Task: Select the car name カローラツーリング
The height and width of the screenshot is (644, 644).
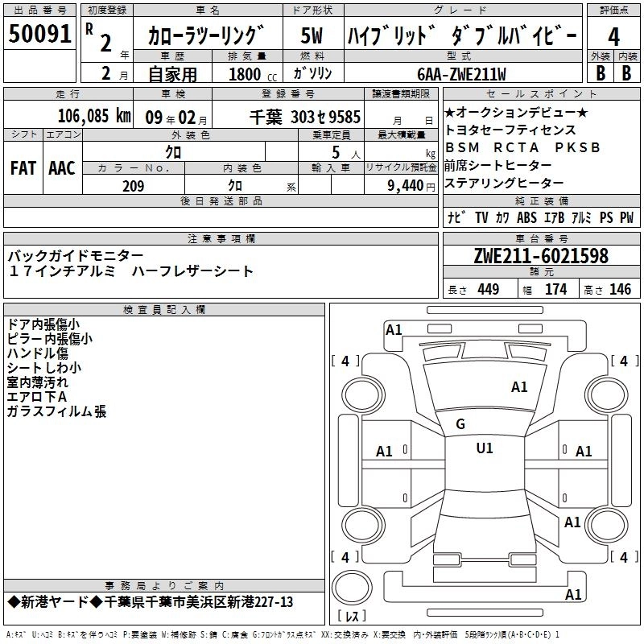Action: 206,36
